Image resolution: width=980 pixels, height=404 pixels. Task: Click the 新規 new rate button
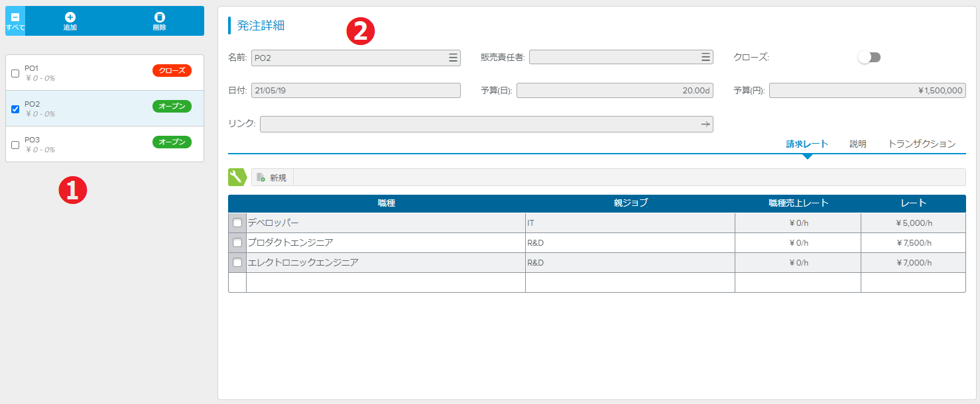[x=273, y=177]
